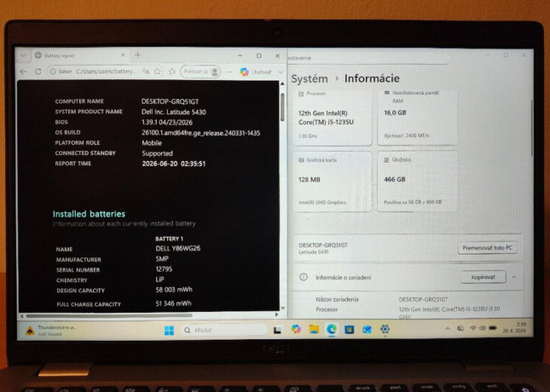Click Settings search box at top
This screenshot has height=392, width=550.
click(x=368, y=58)
